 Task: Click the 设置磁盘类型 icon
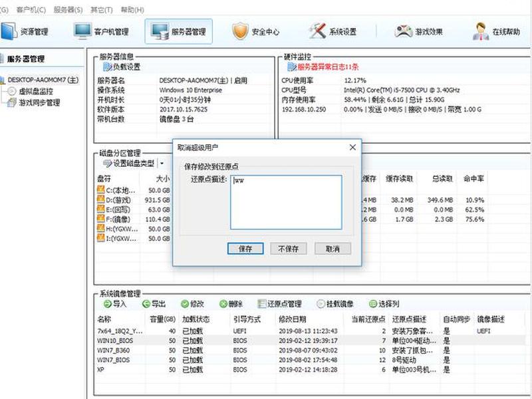tap(107, 164)
